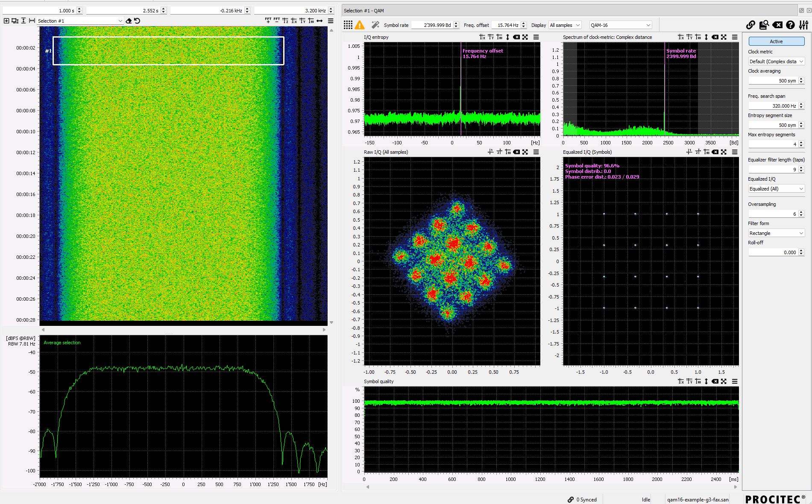Viewport: 812px width, 504px height.
Task: Toggle the Active clock metric button
Action: pyautogui.click(x=776, y=41)
